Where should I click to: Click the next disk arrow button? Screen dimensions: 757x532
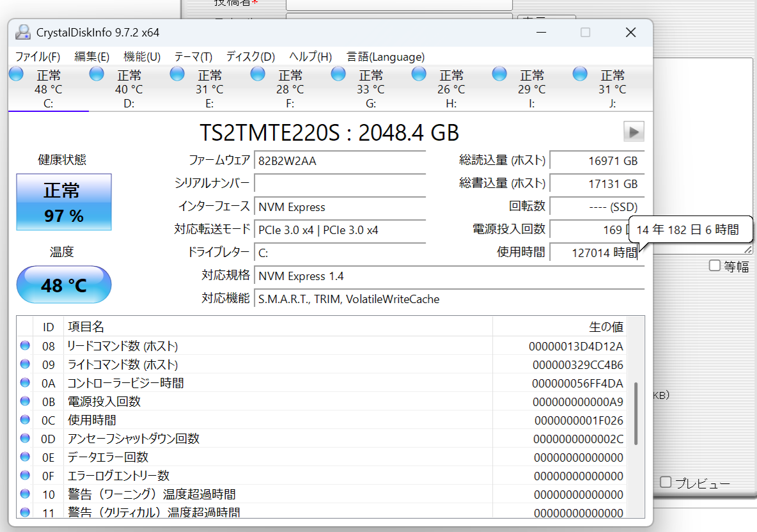point(634,132)
